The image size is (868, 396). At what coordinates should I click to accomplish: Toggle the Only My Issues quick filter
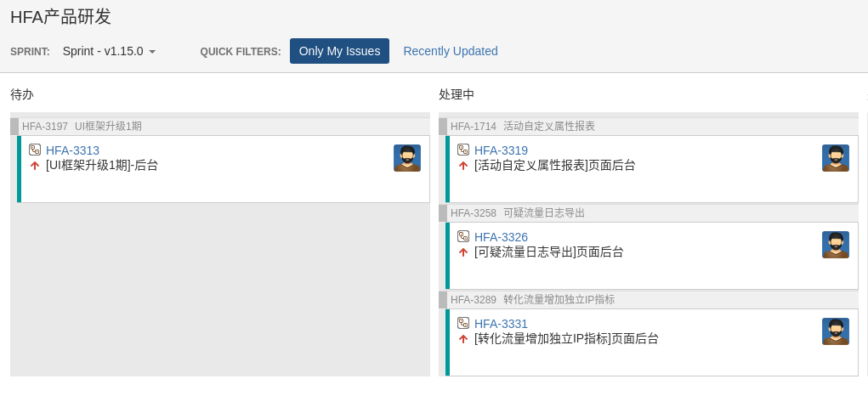[x=339, y=51]
